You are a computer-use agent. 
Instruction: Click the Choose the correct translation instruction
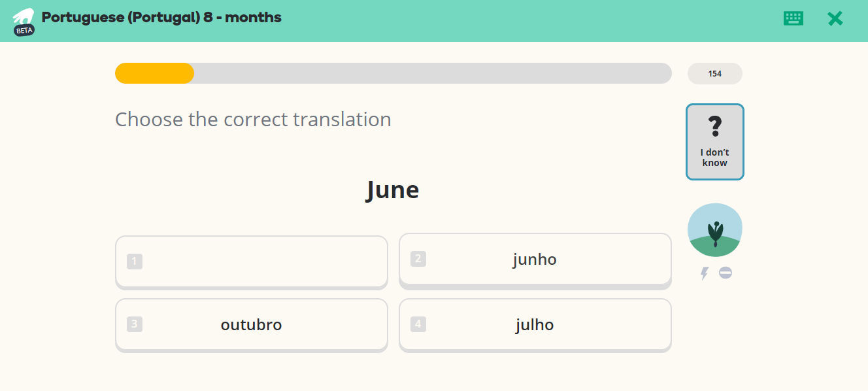coord(254,120)
